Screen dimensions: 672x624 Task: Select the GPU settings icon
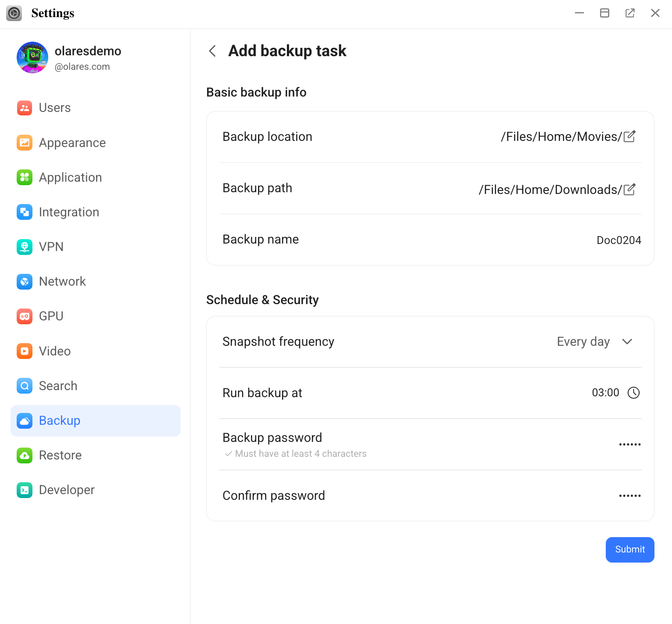click(x=25, y=316)
